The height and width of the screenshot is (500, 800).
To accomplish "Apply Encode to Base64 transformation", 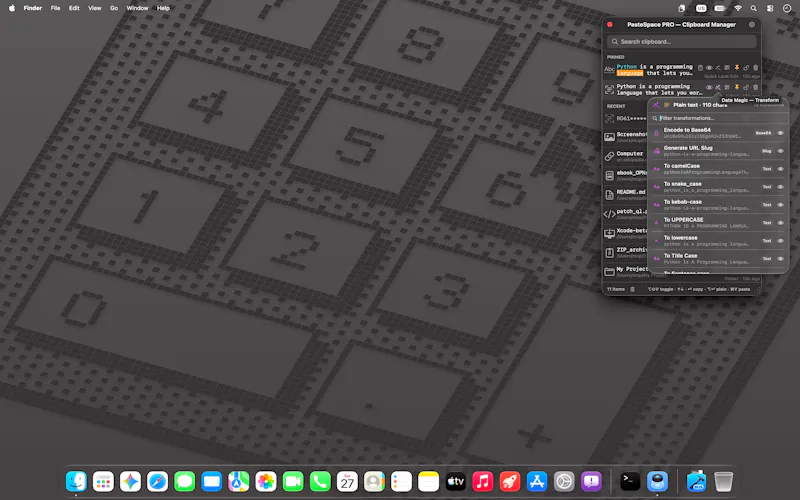I will tap(718, 133).
